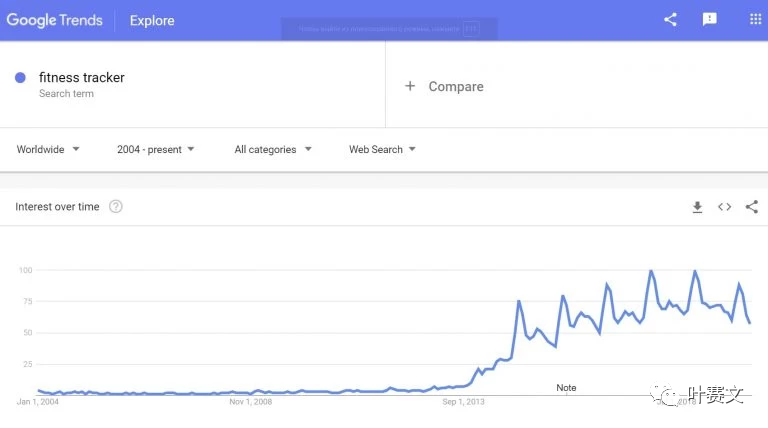Click the plus icon beside Compare
The height and width of the screenshot is (428, 768).
pos(410,86)
